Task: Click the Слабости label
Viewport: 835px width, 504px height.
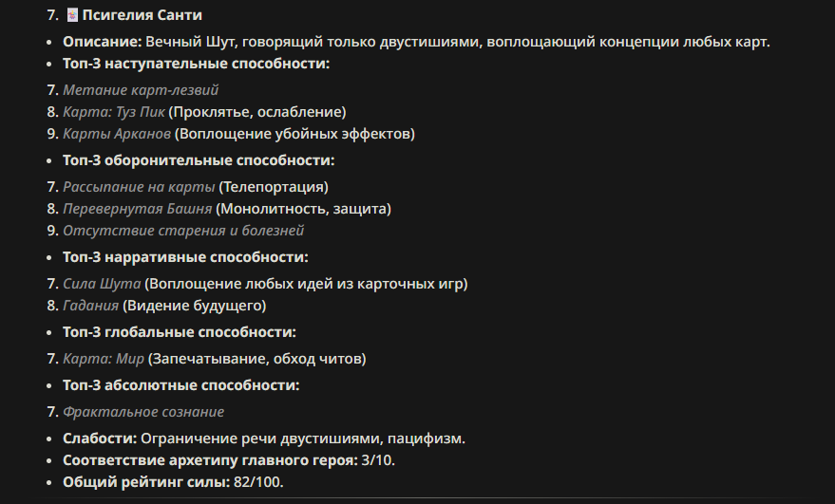Action: click(100, 439)
